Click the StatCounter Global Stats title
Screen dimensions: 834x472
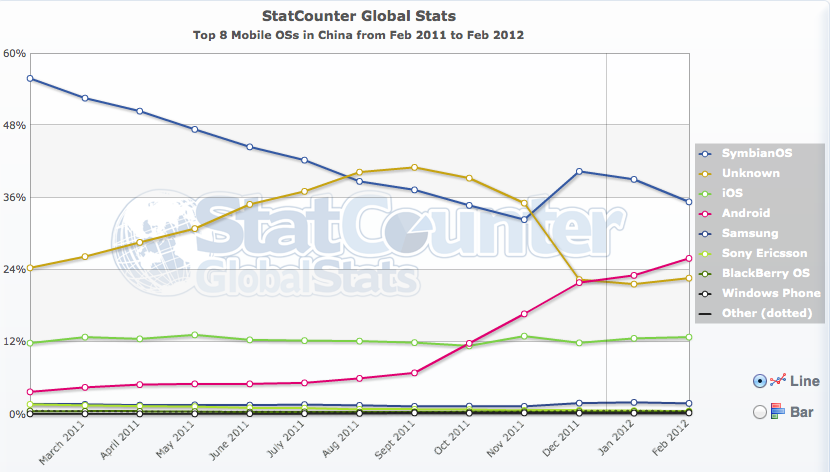tap(358, 15)
